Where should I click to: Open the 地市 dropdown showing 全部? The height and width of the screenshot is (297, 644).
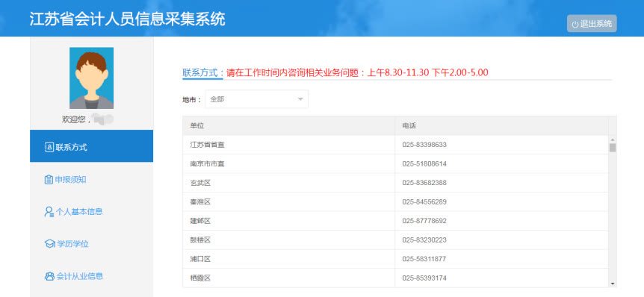pyautogui.click(x=256, y=99)
